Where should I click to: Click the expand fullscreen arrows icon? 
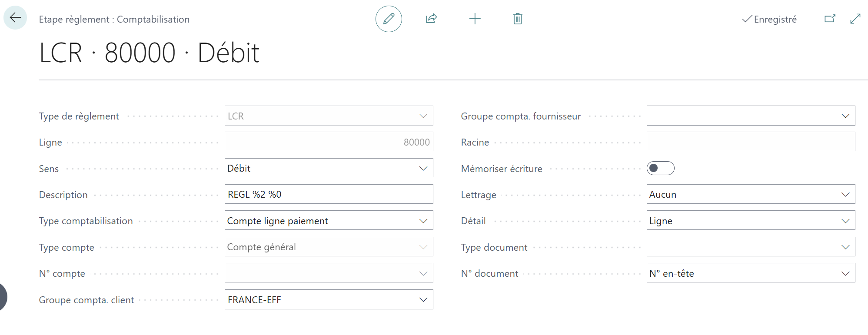[855, 19]
